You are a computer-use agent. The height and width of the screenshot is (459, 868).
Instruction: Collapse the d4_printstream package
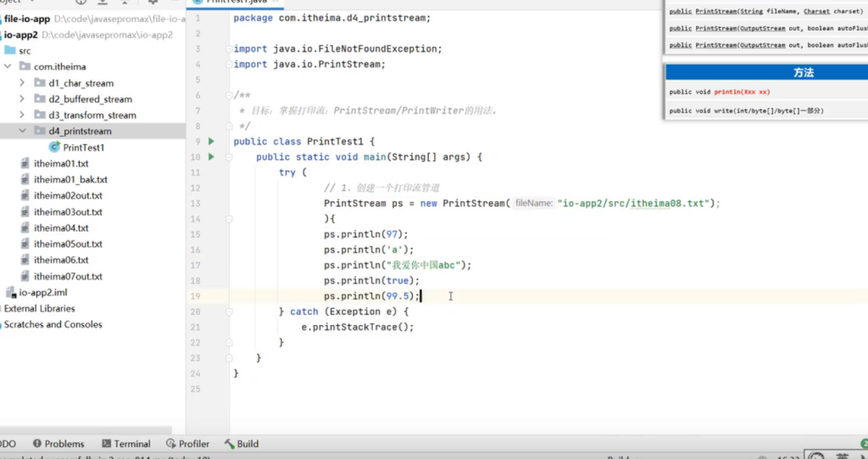coord(22,132)
